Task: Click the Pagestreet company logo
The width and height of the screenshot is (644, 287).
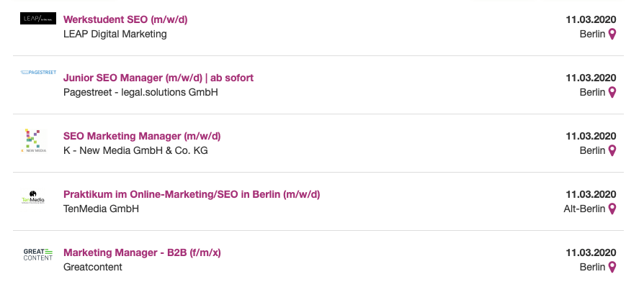Action: click(x=38, y=72)
